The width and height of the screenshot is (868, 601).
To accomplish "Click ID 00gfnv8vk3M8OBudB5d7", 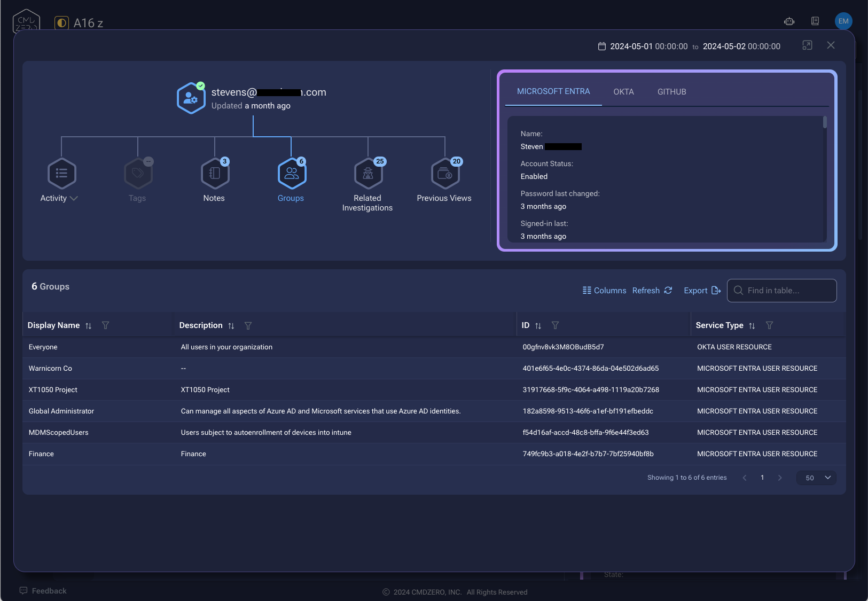I will pos(563,347).
